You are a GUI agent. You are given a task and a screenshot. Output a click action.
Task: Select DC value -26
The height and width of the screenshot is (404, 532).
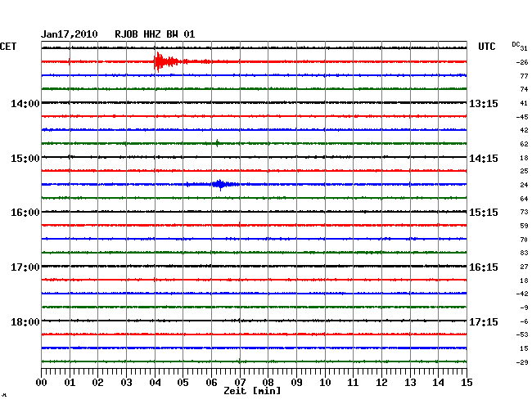pyautogui.click(x=522, y=62)
